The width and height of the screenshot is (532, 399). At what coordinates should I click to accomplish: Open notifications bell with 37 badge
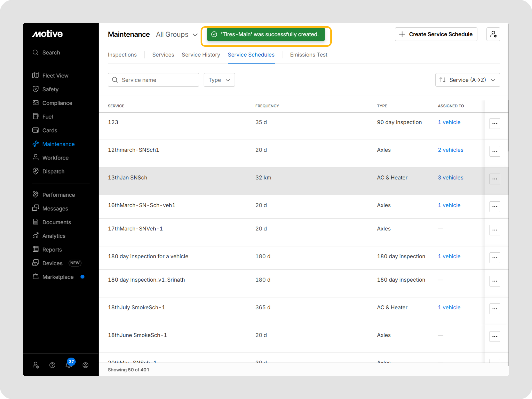(69, 365)
